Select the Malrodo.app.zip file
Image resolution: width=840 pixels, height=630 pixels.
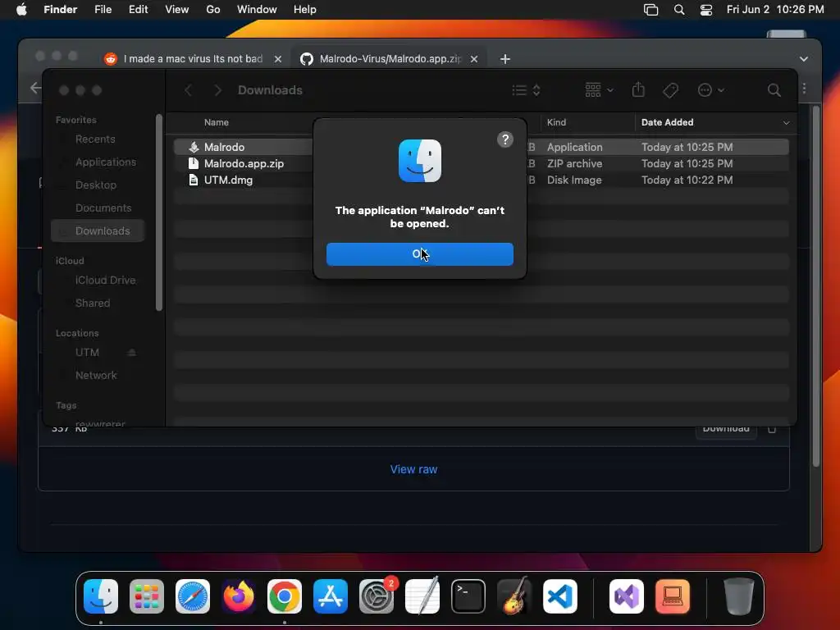click(481, 163)
